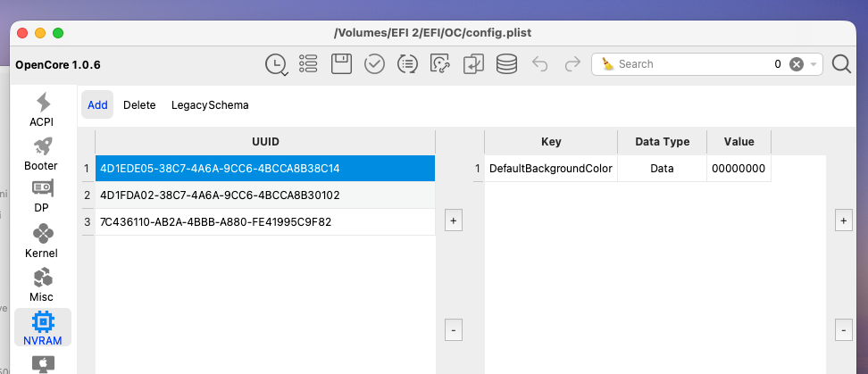
Task: Clear the search field with X button
Action: tap(797, 64)
